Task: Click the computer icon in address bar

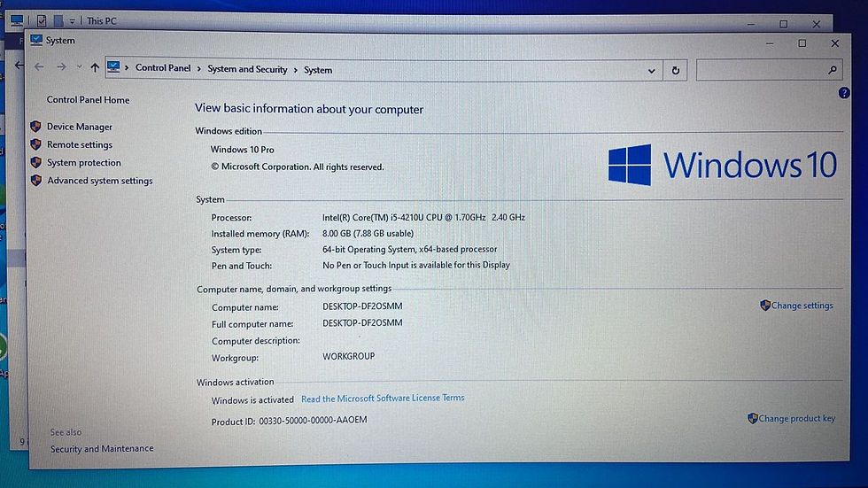Action: coord(113,67)
